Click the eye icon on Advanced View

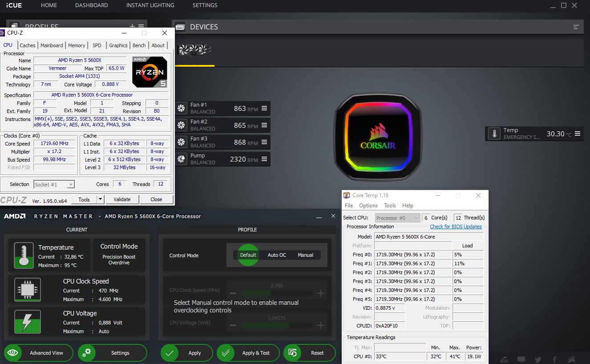click(12, 353)
